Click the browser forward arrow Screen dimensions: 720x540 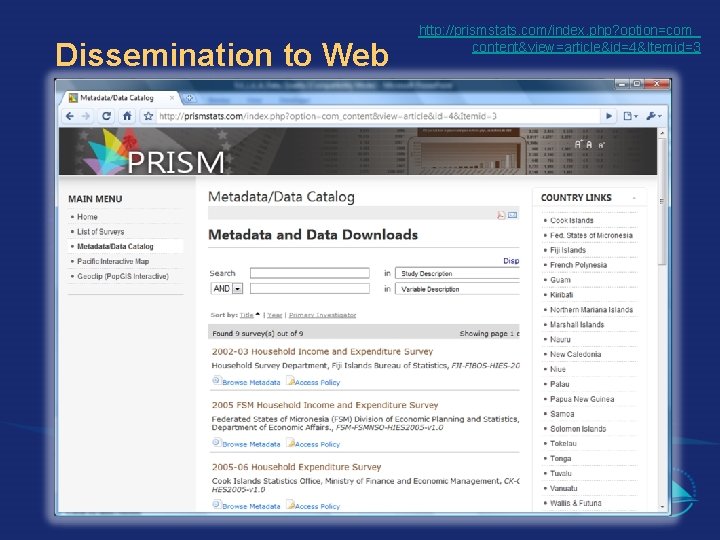point(86,116)
